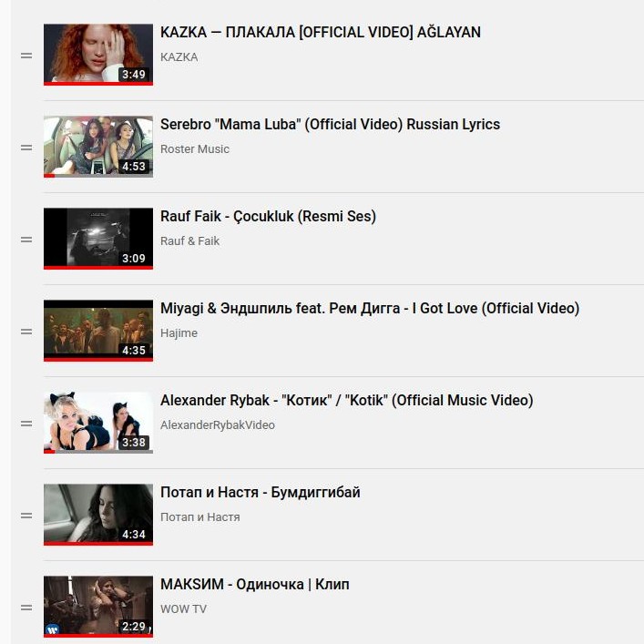Click reorder handle beside Miyagi I Got Love

(x=26, y=332)
